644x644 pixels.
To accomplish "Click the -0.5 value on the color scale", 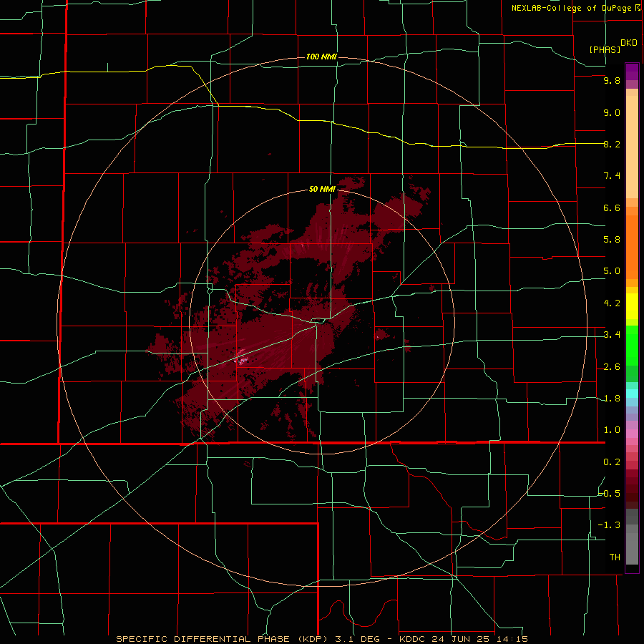I will click(610, 493).
